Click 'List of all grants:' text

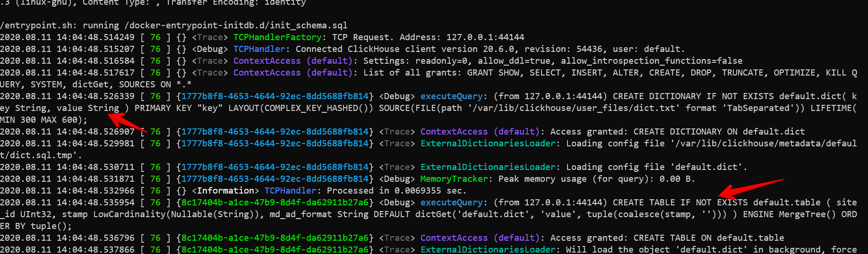click(x=413, y=73)
